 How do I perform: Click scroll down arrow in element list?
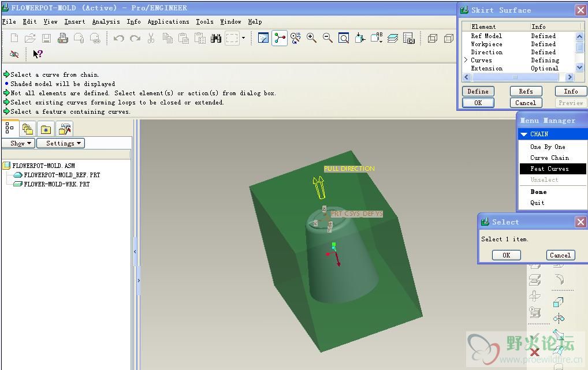click(x=579, y=68)
